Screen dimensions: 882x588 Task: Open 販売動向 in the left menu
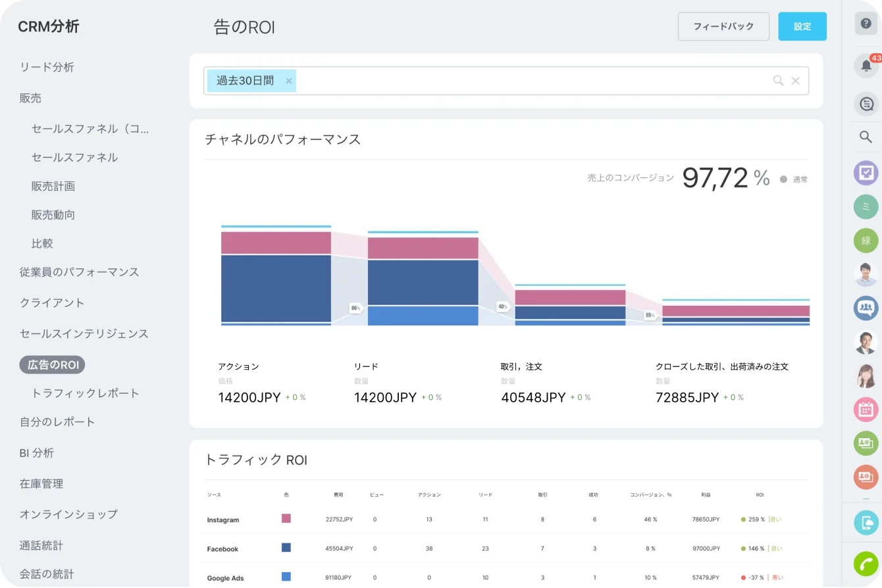[53, 214]
